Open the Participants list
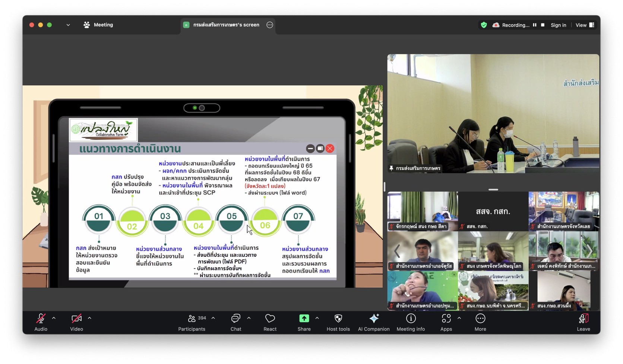The height and width of the screenshot is (364, 623). [192, 319]
